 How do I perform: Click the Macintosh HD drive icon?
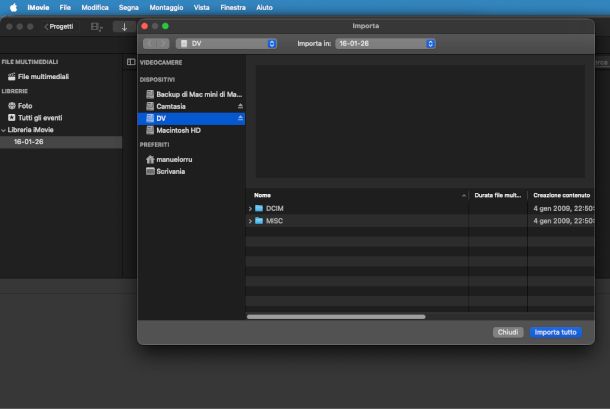pyautogui.click(x=150, y=130)
